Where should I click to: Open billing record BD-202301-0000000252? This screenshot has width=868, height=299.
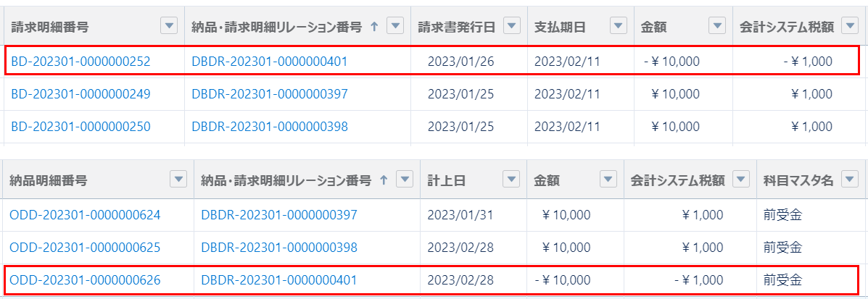pyautogui.click(x=80, y=62)
